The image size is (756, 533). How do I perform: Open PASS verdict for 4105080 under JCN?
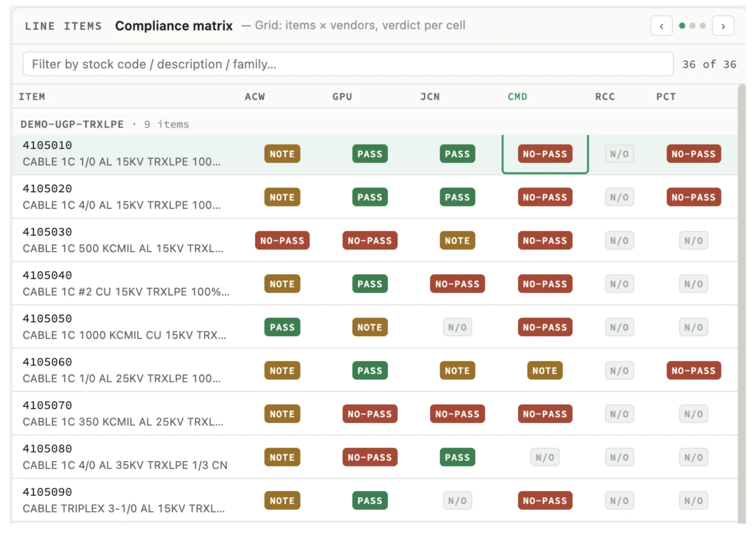point(457,457)
